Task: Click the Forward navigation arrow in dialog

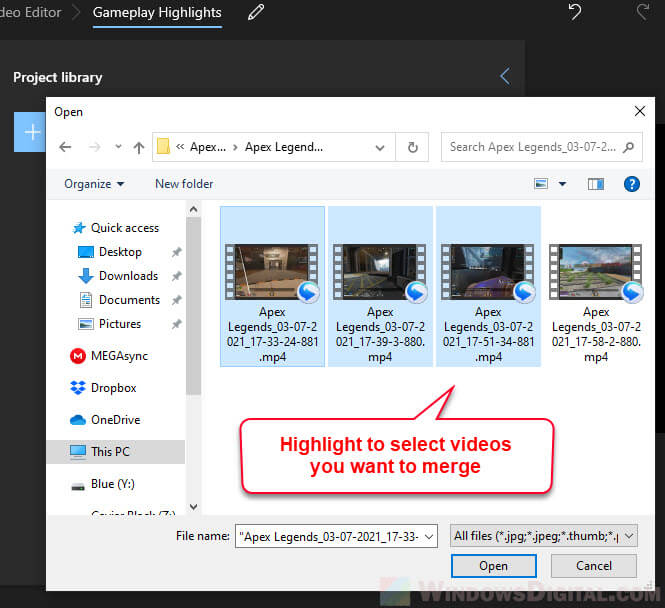Action: [95, 147]
